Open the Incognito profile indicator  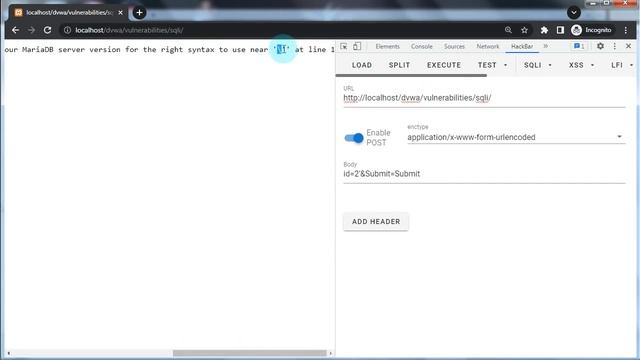(x=591, y=30)
